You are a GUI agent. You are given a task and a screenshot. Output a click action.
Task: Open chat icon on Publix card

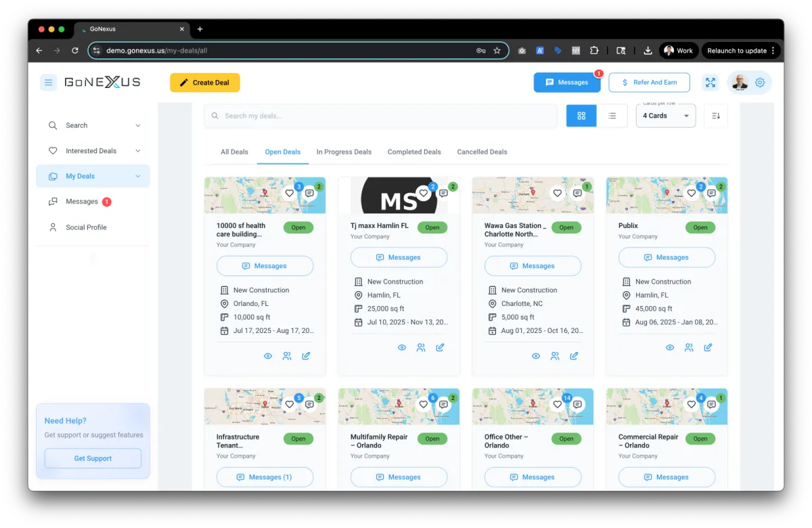pyautogui.click(x=712, y=193)
